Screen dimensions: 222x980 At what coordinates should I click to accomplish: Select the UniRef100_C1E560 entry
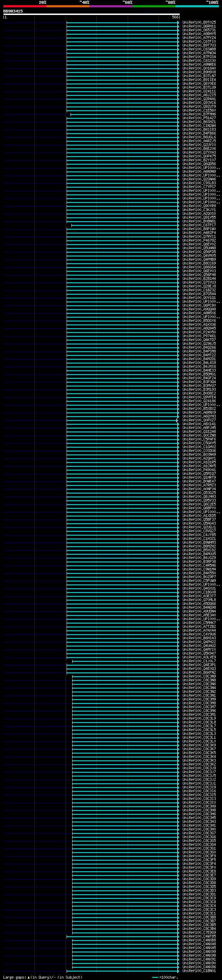pos(199,110)
